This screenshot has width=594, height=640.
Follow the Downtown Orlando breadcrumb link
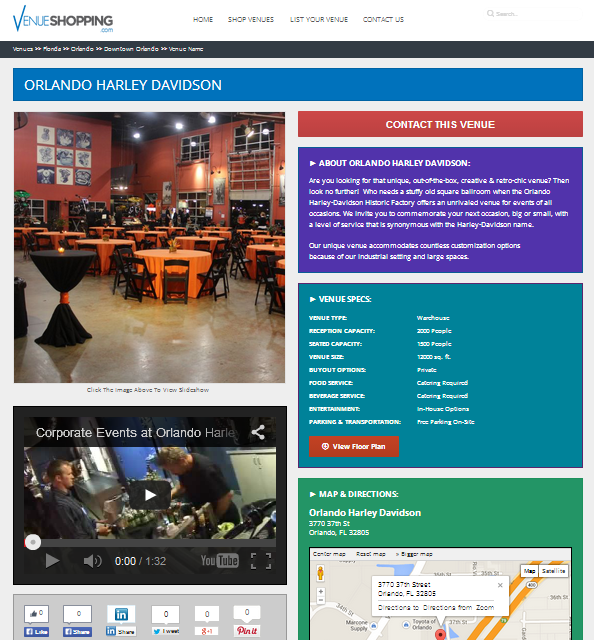(131, 49)
